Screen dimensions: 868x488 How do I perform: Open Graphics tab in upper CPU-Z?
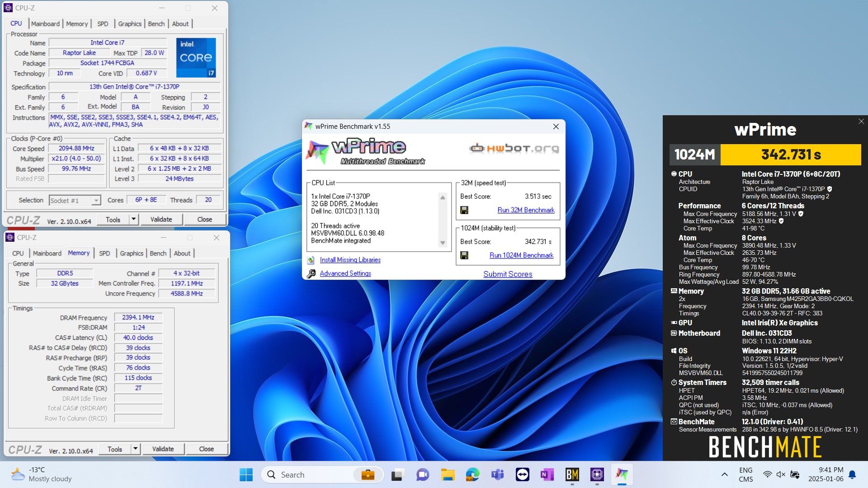click(130, 24)
